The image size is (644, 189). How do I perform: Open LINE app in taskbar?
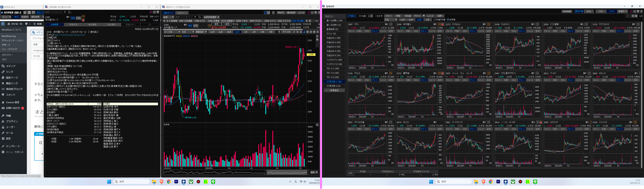click(213, 182)
